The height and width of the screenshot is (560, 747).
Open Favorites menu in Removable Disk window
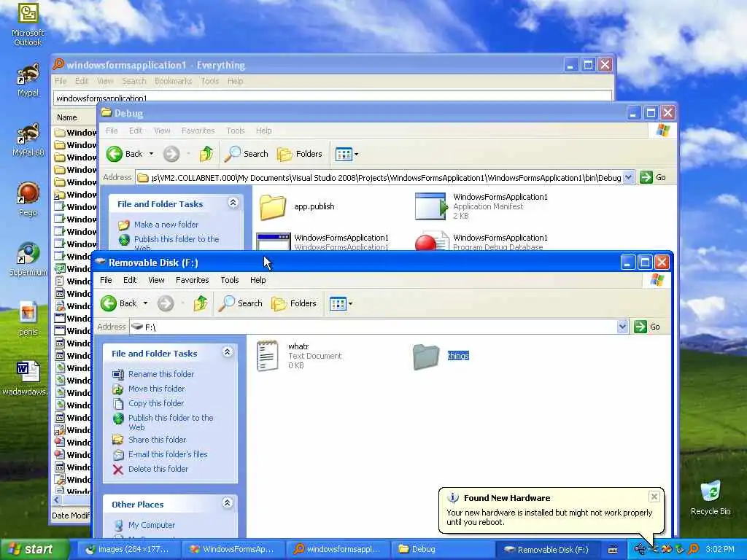click(x=193, y=280)
